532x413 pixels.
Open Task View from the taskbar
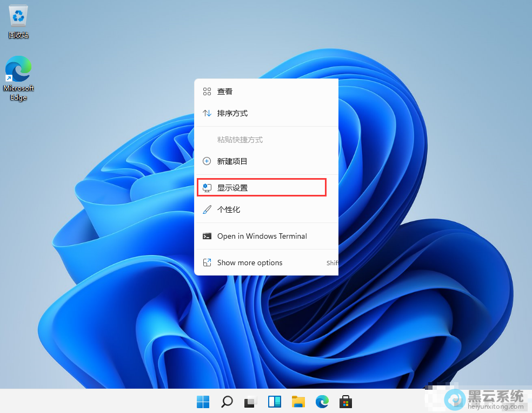tap(250, 402)
